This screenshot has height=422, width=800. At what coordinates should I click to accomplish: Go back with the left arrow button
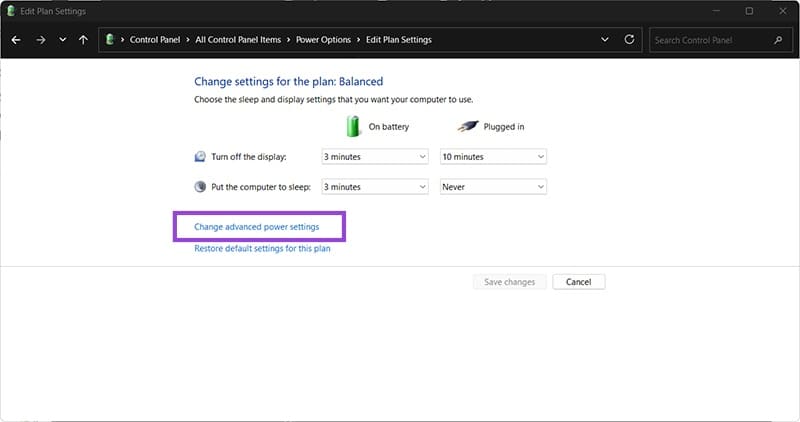(x=16, y=40)
